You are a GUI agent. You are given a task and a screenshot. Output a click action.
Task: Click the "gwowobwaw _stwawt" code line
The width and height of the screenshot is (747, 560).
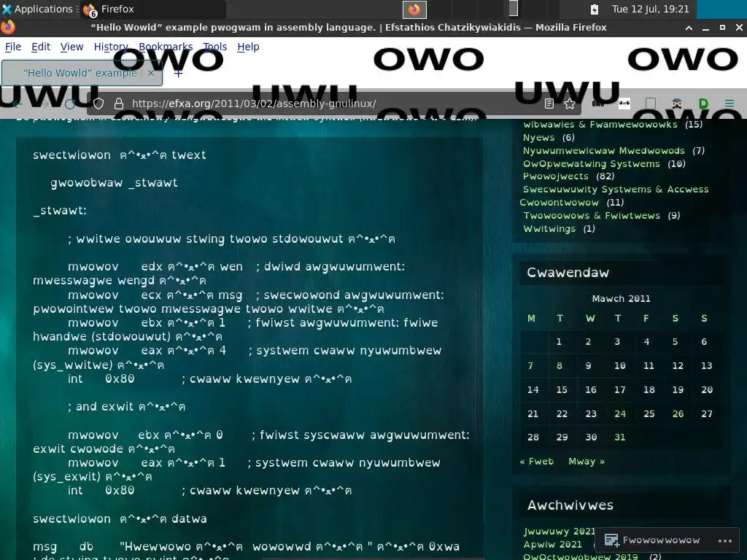[x=114, y=183]
